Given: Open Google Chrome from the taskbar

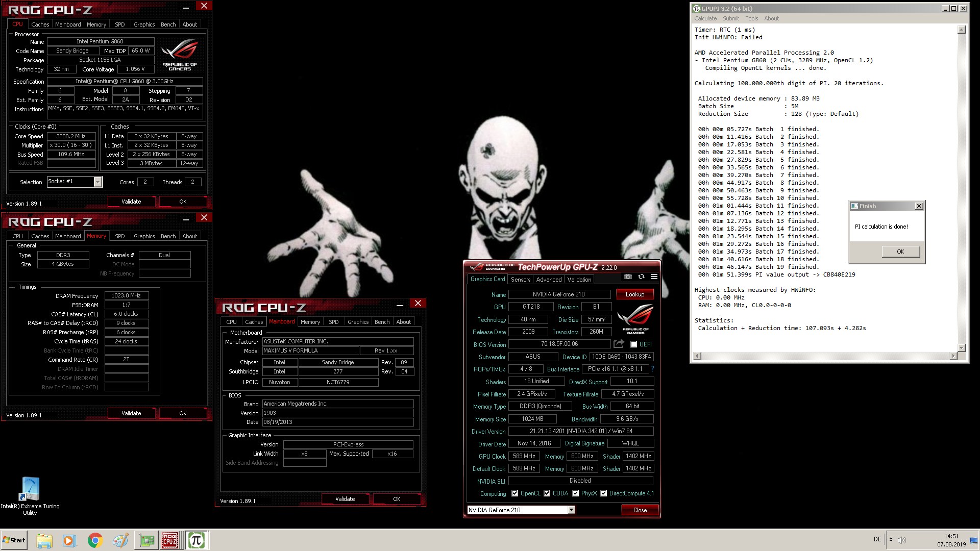Looking at the screenshot, I should [x=95, y=540].
